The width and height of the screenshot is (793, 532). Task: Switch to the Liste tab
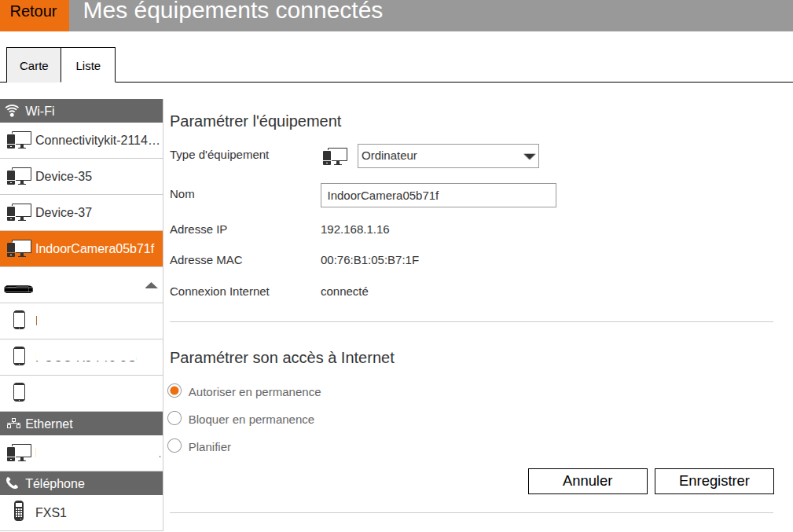coord(88,66)
